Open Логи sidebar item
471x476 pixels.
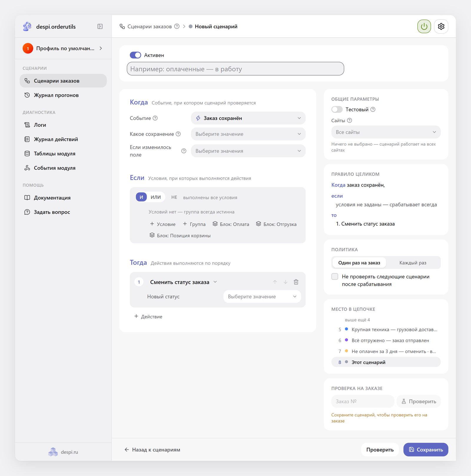63,125
